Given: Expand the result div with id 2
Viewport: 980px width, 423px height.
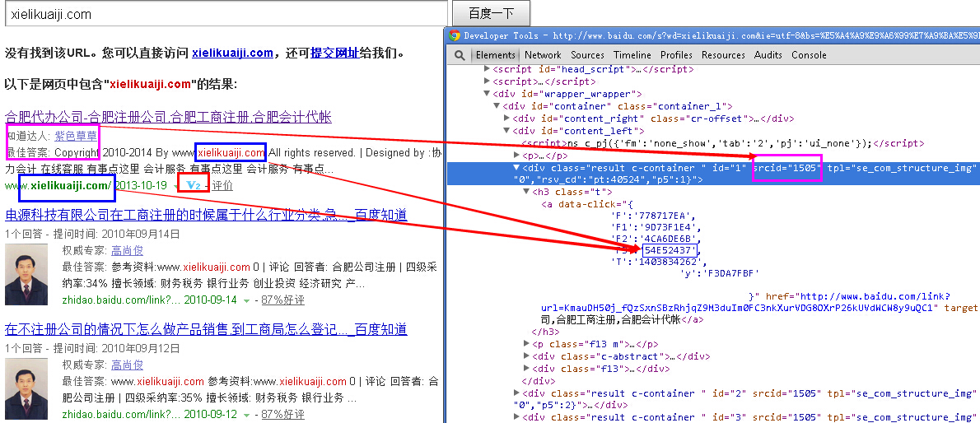Looking at the screenshot, I should tap(517, 393).
